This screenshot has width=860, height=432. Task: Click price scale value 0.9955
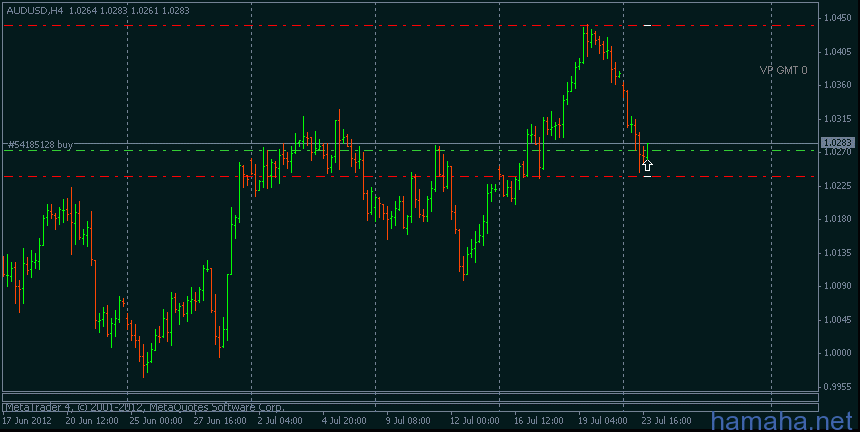[x=838, y=387]
